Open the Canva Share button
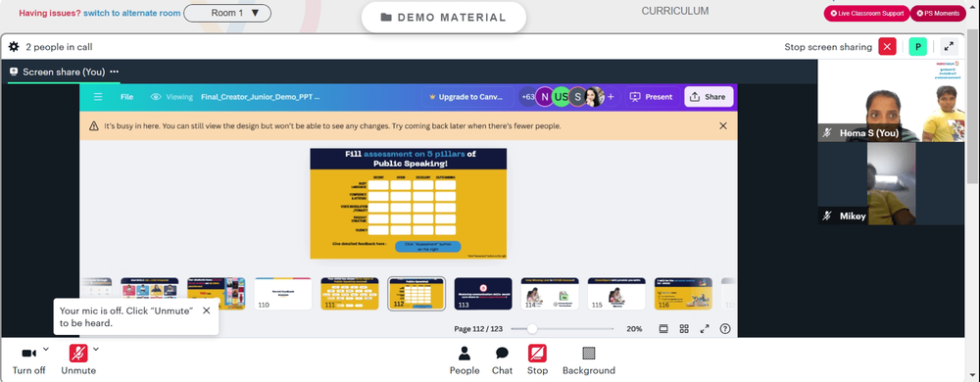The width and height of the screenshot is (980, 382). click(709, 97)
